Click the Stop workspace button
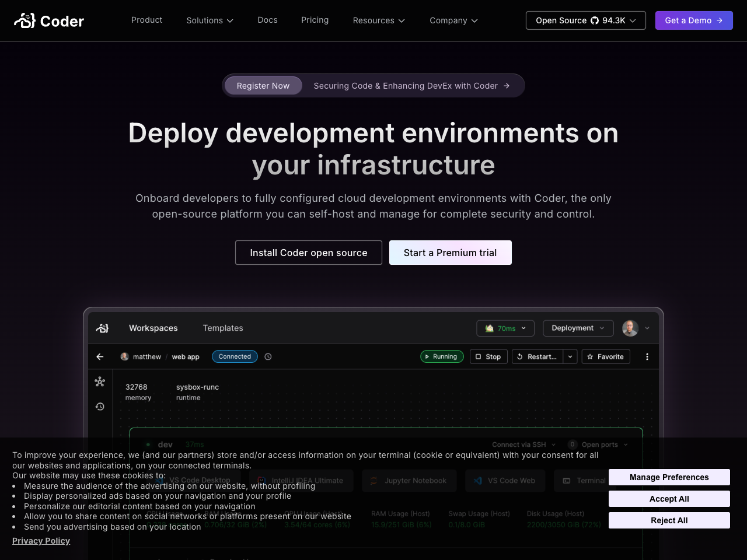This screenshot has width=747, height=560. click(488, 356)
